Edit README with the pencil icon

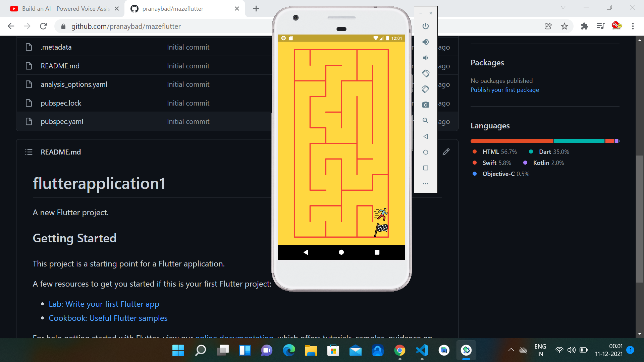[446, 152]
